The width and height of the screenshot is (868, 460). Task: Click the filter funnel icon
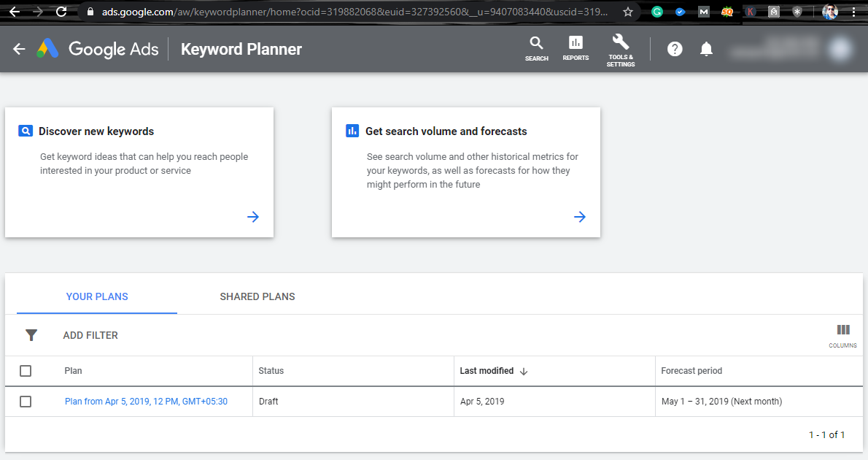[x=31, y=335]
